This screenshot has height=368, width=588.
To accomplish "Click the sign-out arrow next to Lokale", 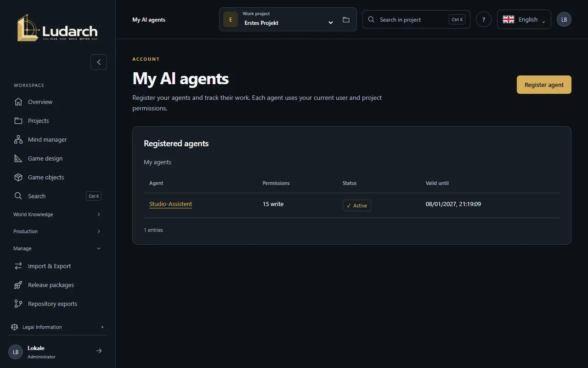I will coord(99,351).
